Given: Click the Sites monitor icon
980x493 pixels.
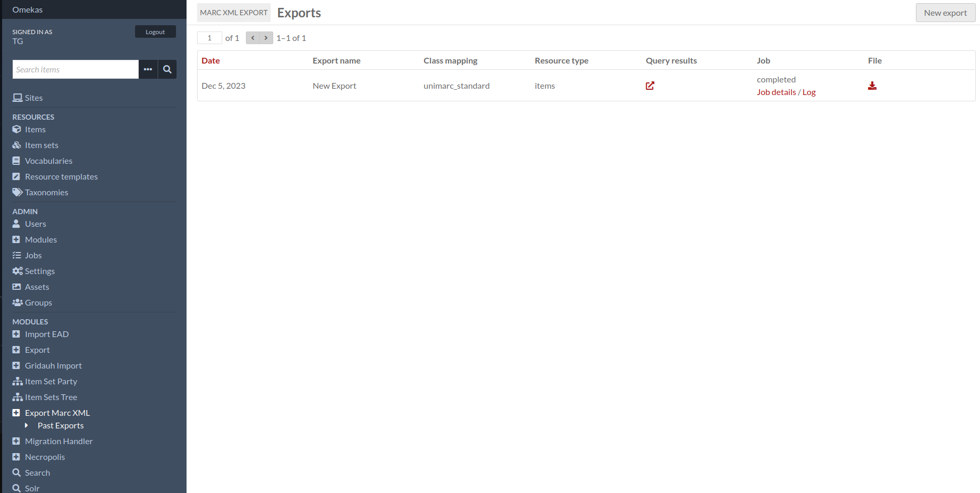Looking at the screenshot, I should pos(17,98).
